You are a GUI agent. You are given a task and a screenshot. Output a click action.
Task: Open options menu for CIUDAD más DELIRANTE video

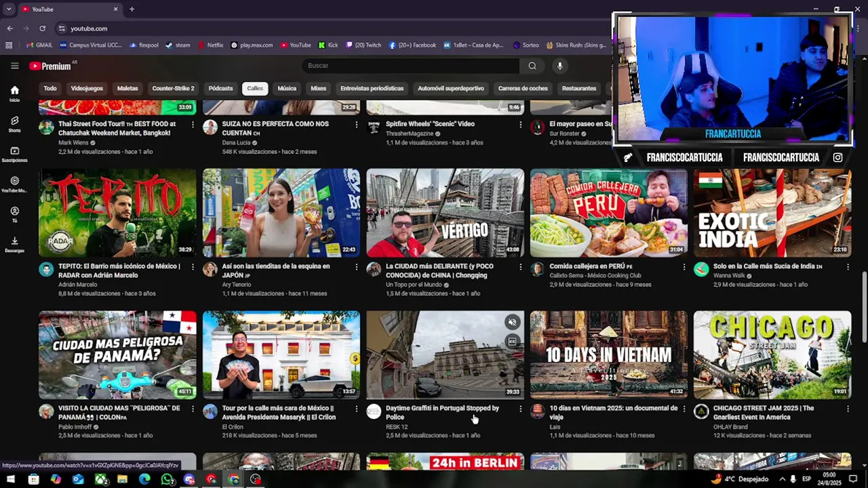tap(520, 267)
